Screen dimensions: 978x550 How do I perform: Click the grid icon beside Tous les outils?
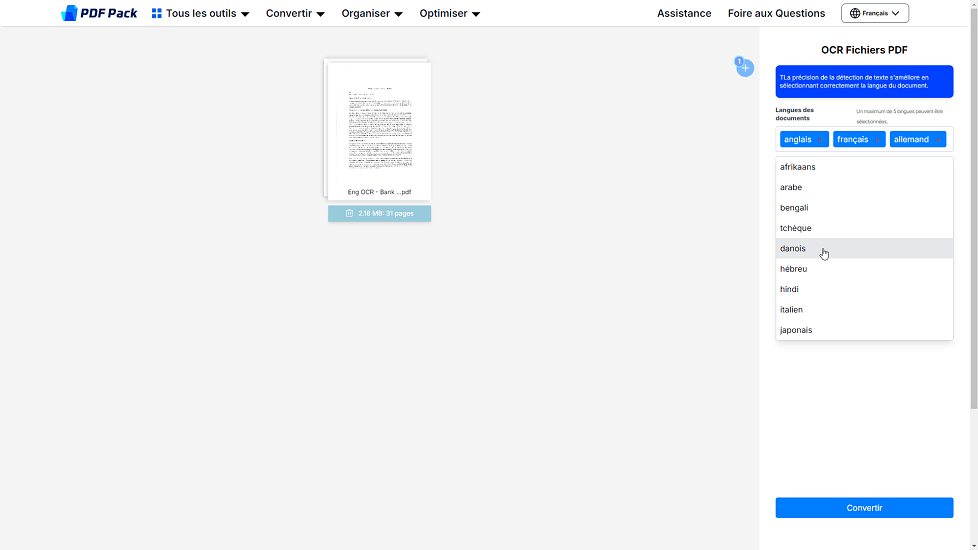point(157,13)
